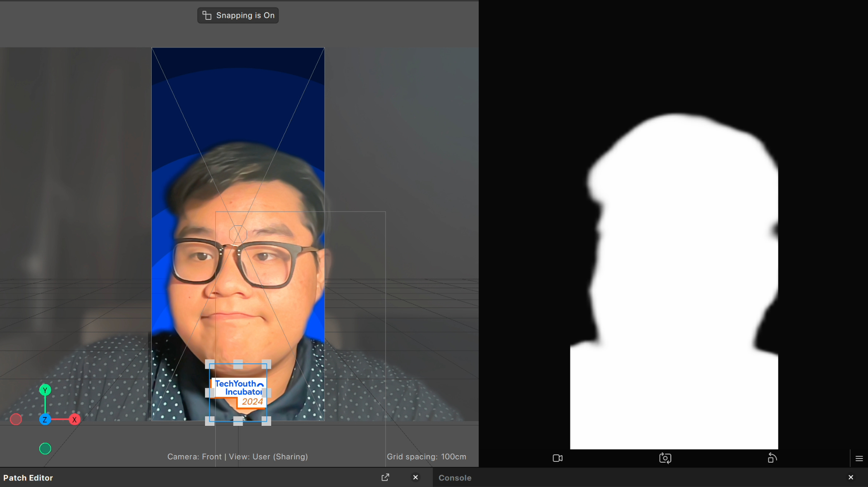Close the Console panel

click(x=851, y=477)
